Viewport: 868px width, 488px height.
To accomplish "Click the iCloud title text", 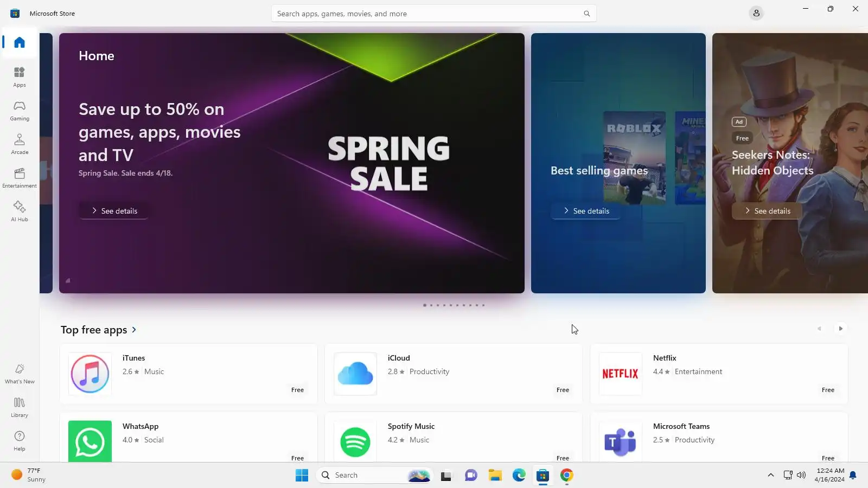I will pos(399,358).
